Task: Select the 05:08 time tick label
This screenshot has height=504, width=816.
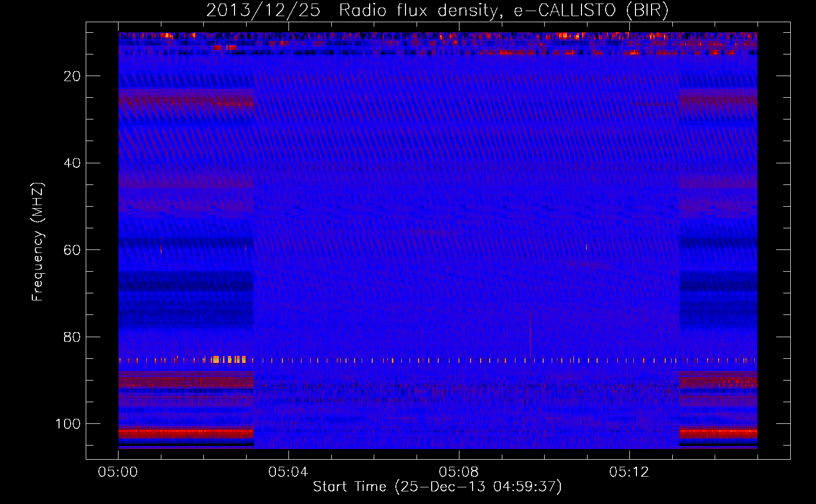Action: click(x=458, y=472)
